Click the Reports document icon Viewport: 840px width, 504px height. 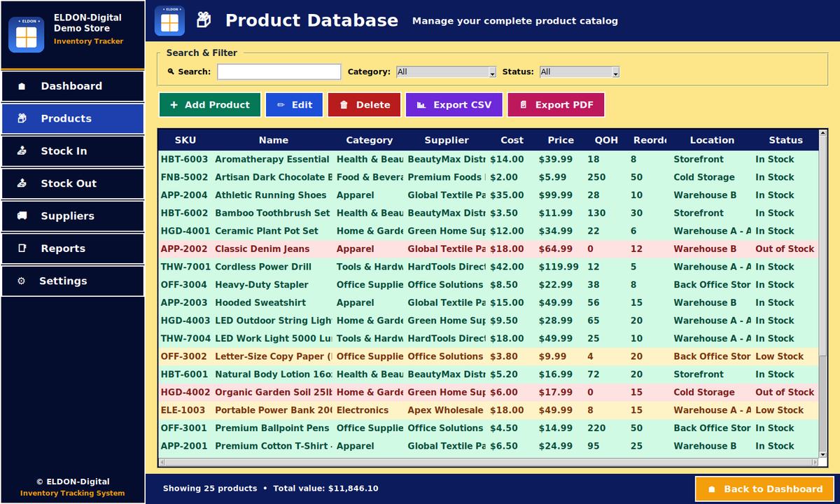click(x=22, y=248)
